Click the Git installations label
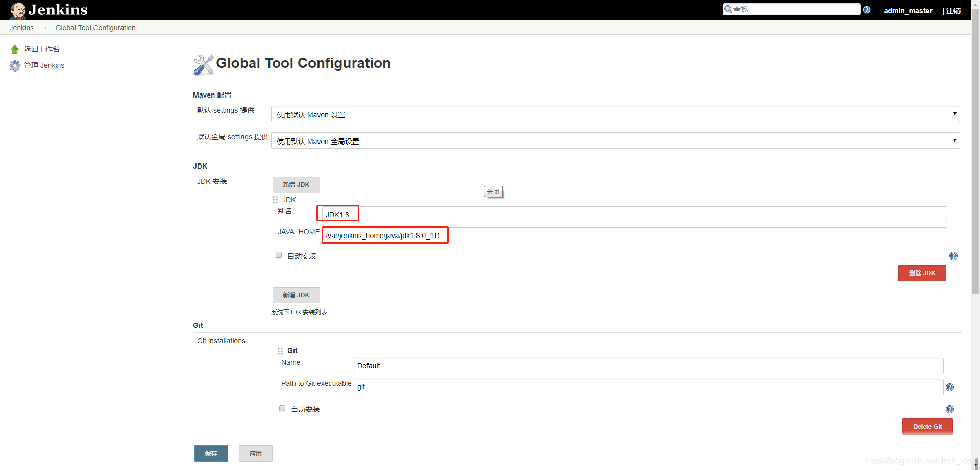 [x=221, y=341]
